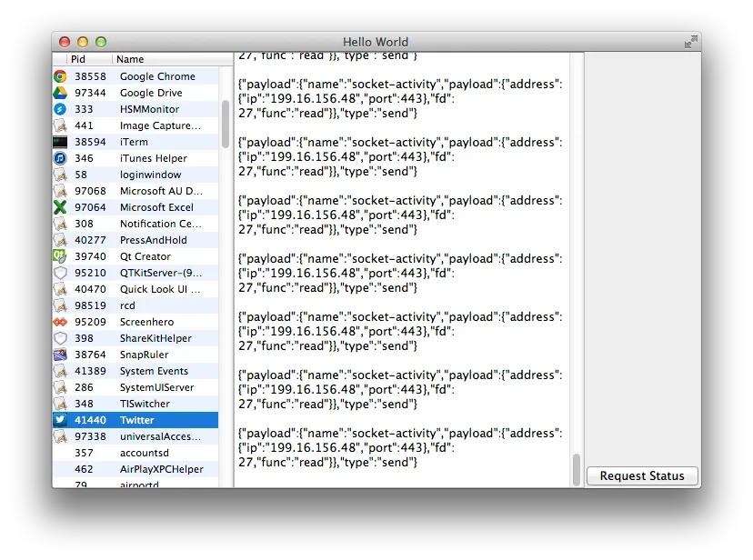Select PressAndHold process name
Screen dimensions: 753x560
click(153, 240)
